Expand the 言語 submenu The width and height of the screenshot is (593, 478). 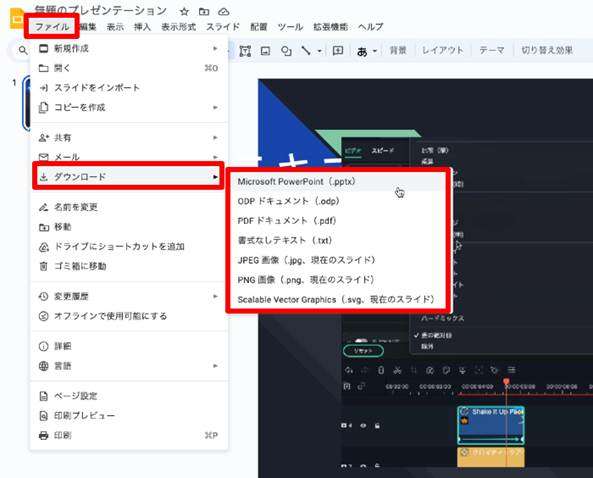click(129, 366)
